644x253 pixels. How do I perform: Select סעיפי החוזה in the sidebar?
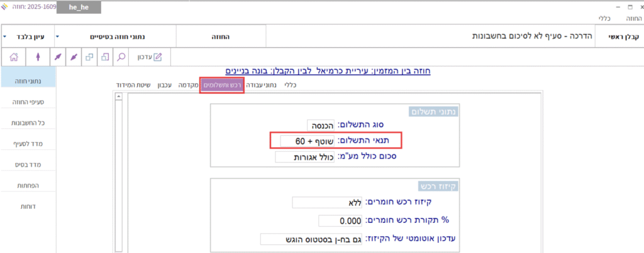tap(28, 101)
